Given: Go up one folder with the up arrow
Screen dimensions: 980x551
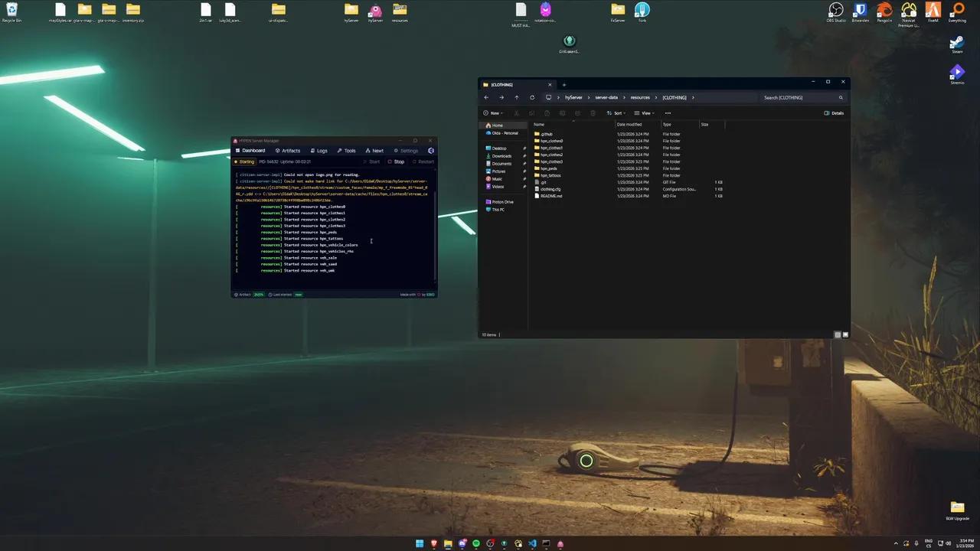Looking at the screenshot, I should 517,98.
